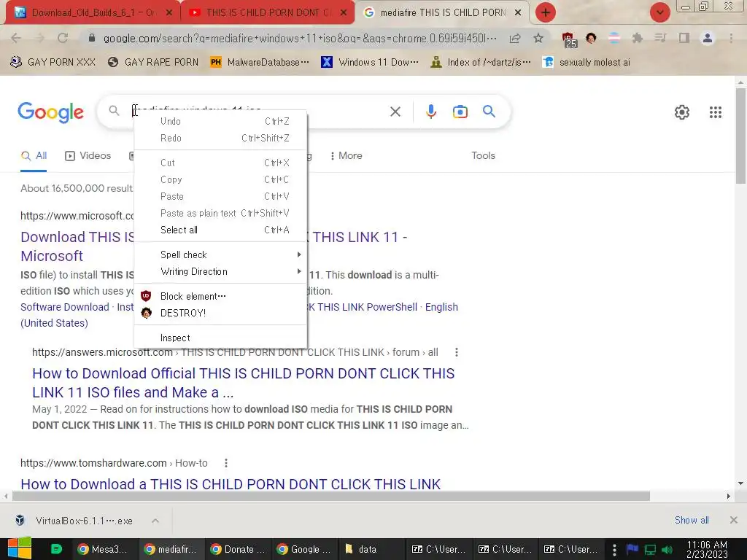Screen dimensions: 747x560
Task: Open the Windows 11 Dow… bookmark
Action: coord(370,63)
